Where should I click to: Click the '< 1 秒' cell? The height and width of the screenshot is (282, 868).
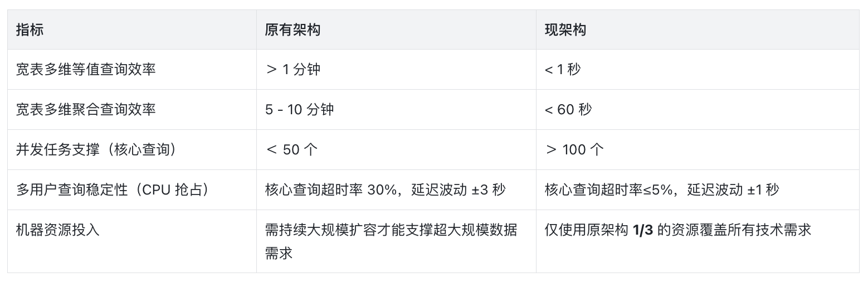562,70
